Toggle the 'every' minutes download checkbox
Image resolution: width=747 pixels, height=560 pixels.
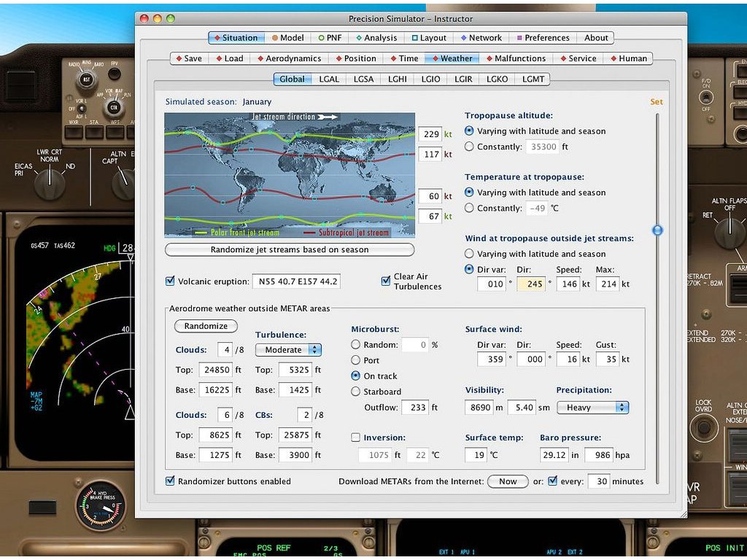coord(553,481)
